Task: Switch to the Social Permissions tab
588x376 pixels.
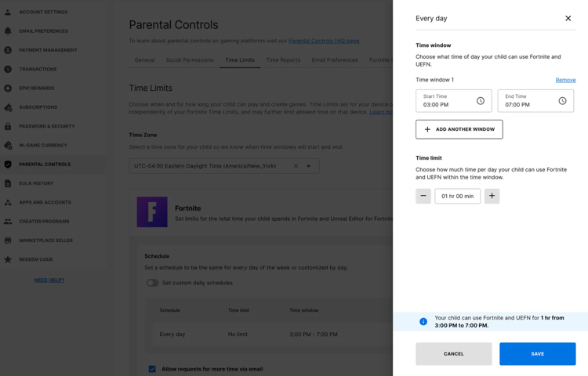Action: (x=190, y=60)
